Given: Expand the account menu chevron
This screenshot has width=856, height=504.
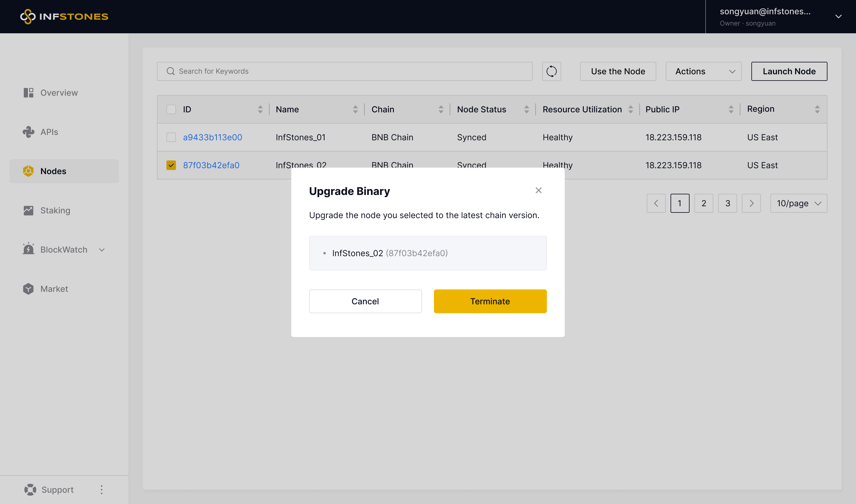Looking at the screenshot, I should point(838,16).
